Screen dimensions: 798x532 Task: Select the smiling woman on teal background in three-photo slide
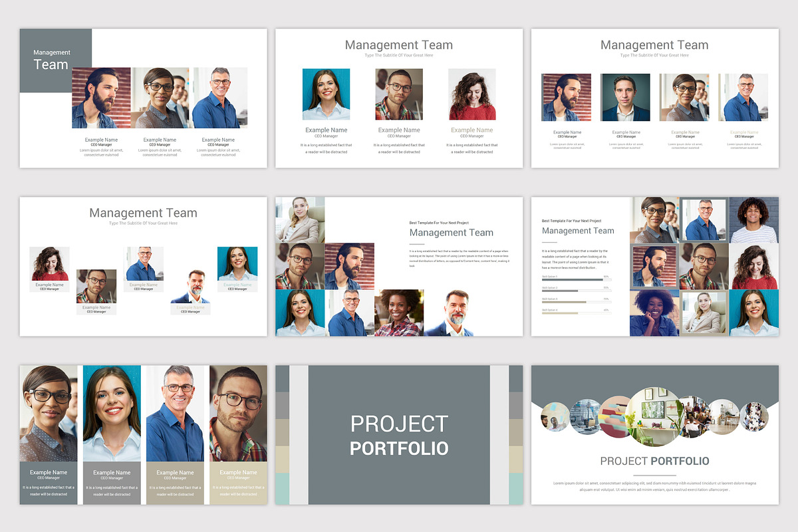point(326,94)
